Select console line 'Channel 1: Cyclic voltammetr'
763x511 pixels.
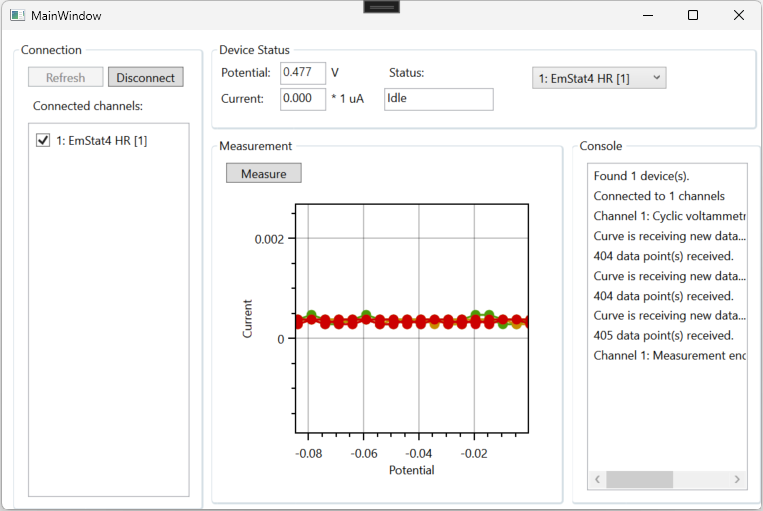(670, 216)
